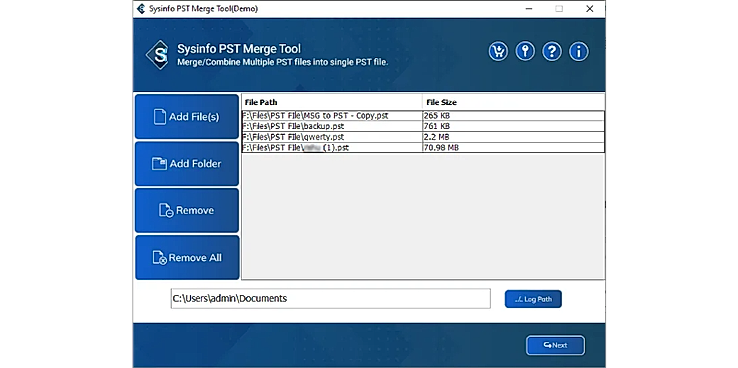This screenshot has width=738, height=368.
Task: Click the 761 KB size cell
Action: pyautogui.click(x=513, y=126)
